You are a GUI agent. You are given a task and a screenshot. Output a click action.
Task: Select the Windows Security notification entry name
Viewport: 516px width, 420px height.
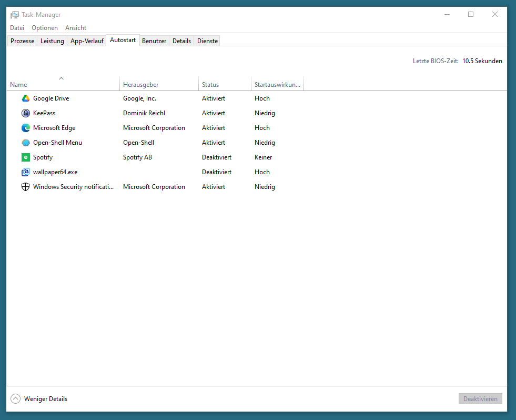[x=73, y=187]
